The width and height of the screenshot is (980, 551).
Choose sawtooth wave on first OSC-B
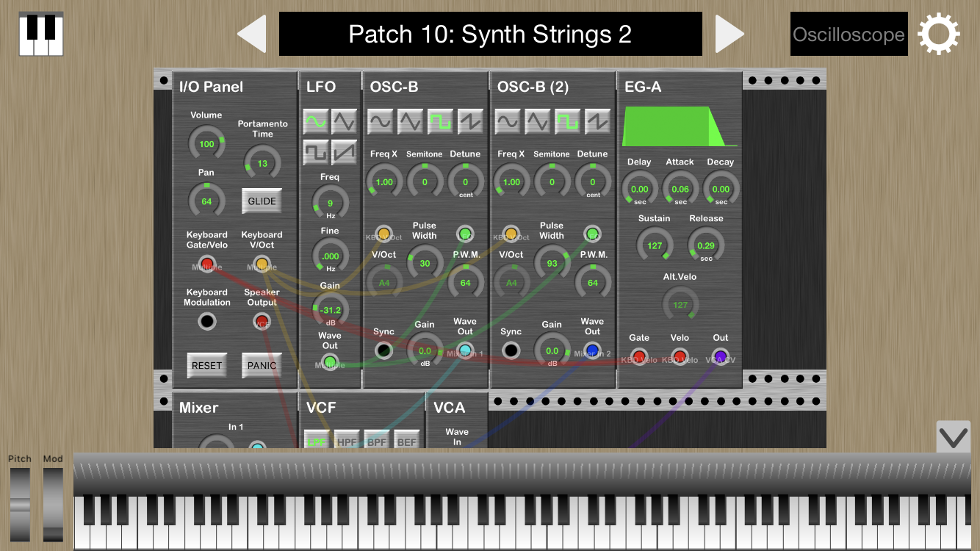[471, 121]
